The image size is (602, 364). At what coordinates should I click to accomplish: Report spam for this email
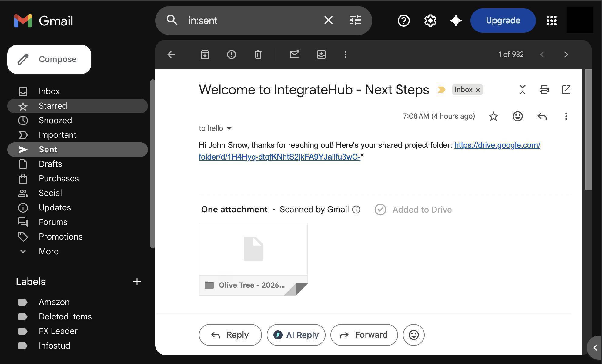pyautogui.click(x=231, y=55)
